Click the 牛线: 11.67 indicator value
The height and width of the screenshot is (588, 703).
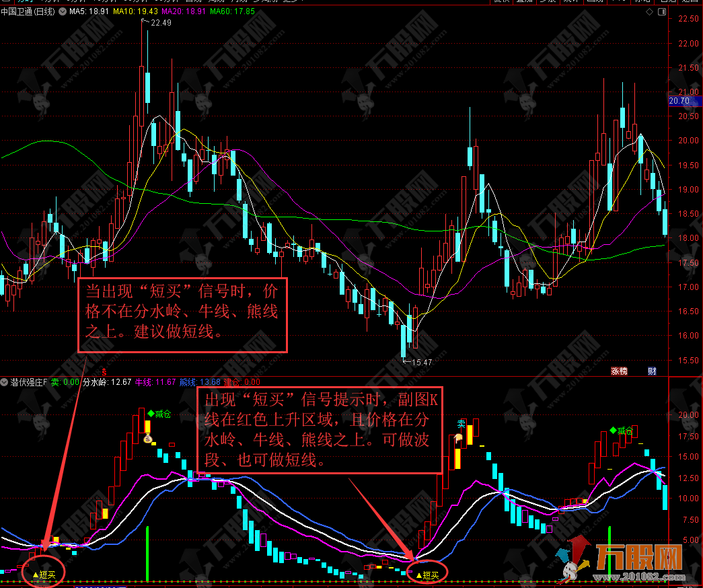click(155, 382)
